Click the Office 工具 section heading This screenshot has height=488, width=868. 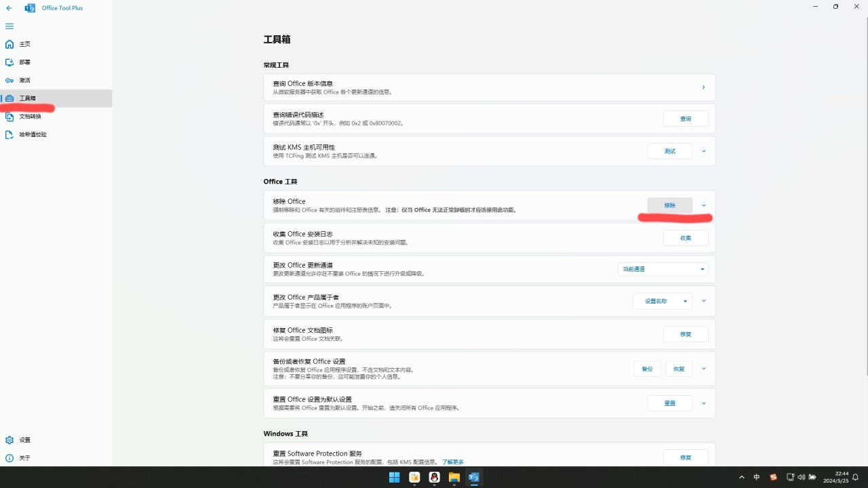(281, 182)
